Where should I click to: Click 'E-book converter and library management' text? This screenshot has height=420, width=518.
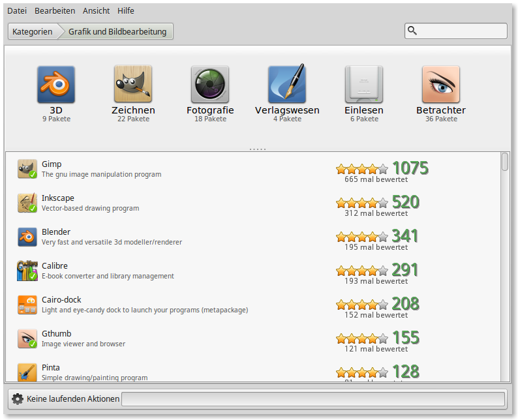point(108,276)
